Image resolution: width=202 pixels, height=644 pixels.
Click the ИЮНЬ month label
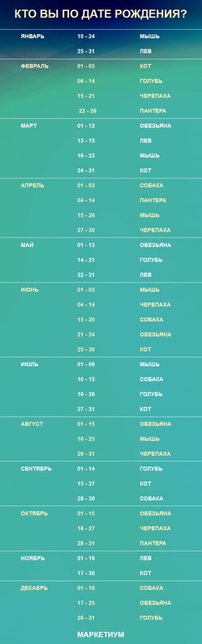tap(30, 290)
